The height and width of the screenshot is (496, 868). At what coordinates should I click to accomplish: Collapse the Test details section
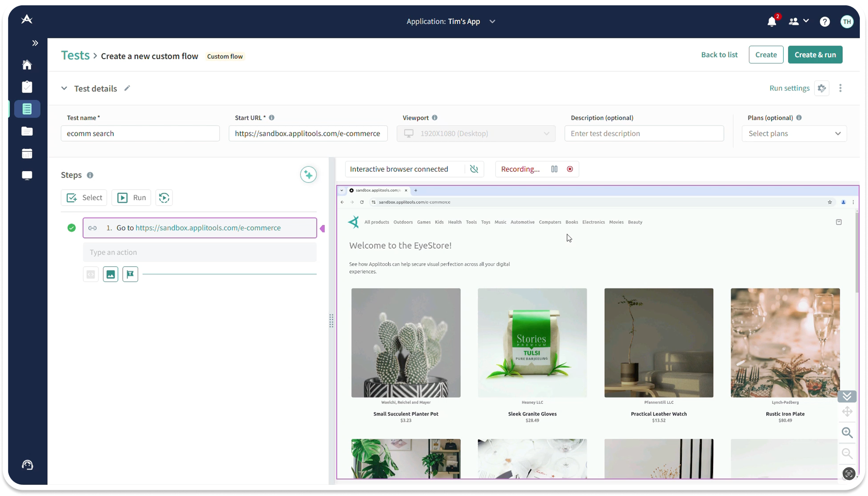(64, 88)
